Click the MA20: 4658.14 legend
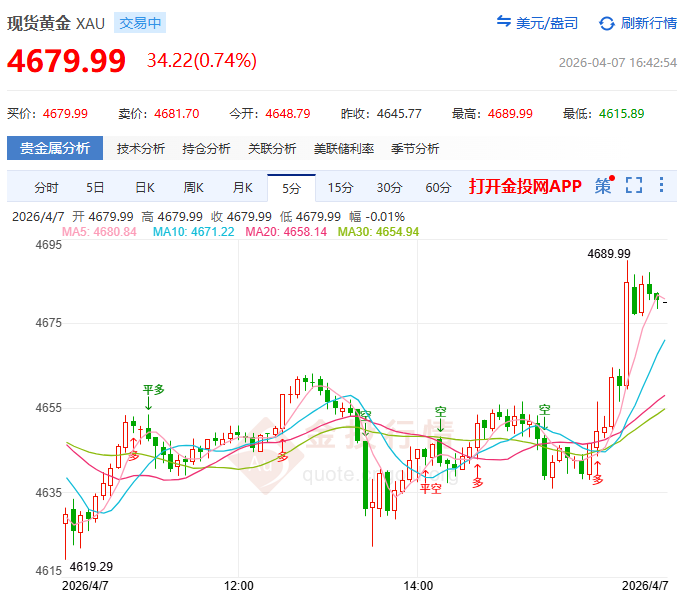Image resolution: width=691 pixels, height=592 pixels. (x=286, y=232)
